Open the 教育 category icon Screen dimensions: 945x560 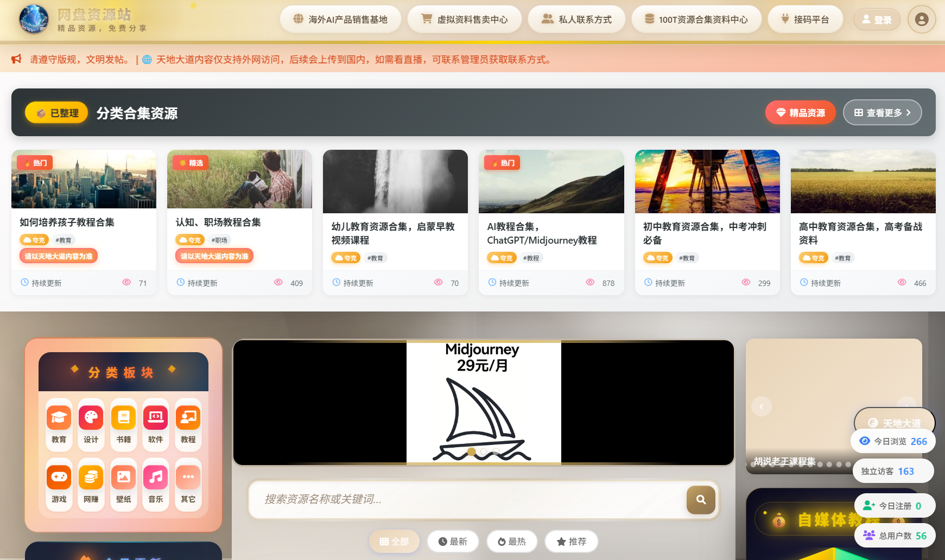59,417
